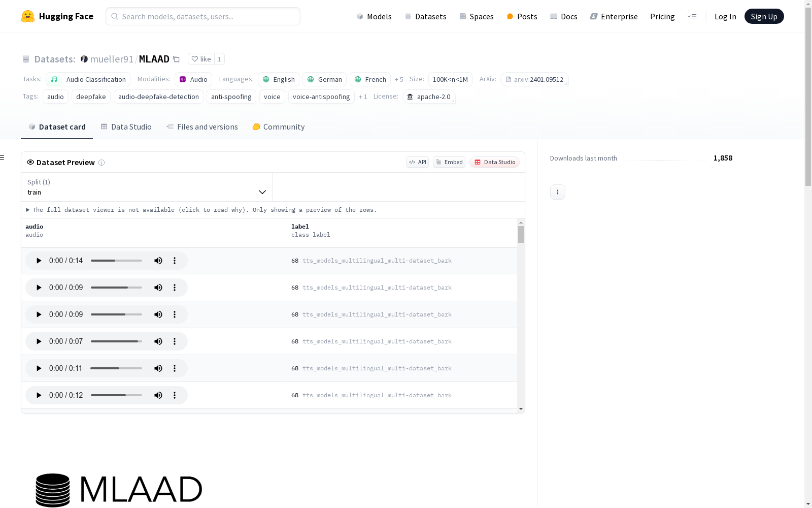Seek in the 0:07 audio progress slider
This screenshot has height=508, width=812.
pos(116,341)
